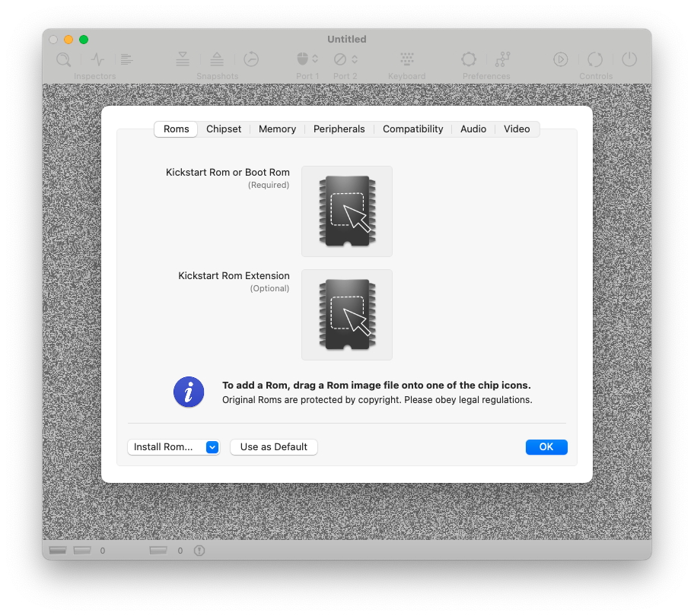Click the activity monitor waveform icon
Image resolution: width=694 pixels, height=616 pixels.
click(x=98, y=59)
